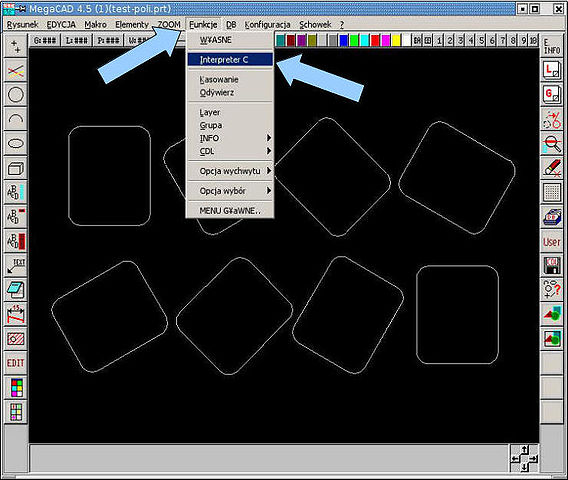The image size is (568, 480).
Task: Select the circle drawing tool
Action: (x=16, y=95)
